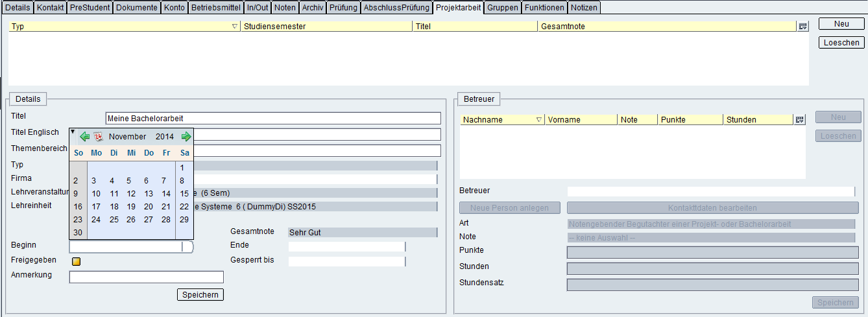
Task: Jump to today via calendar icon
Action: coord(99,137)
